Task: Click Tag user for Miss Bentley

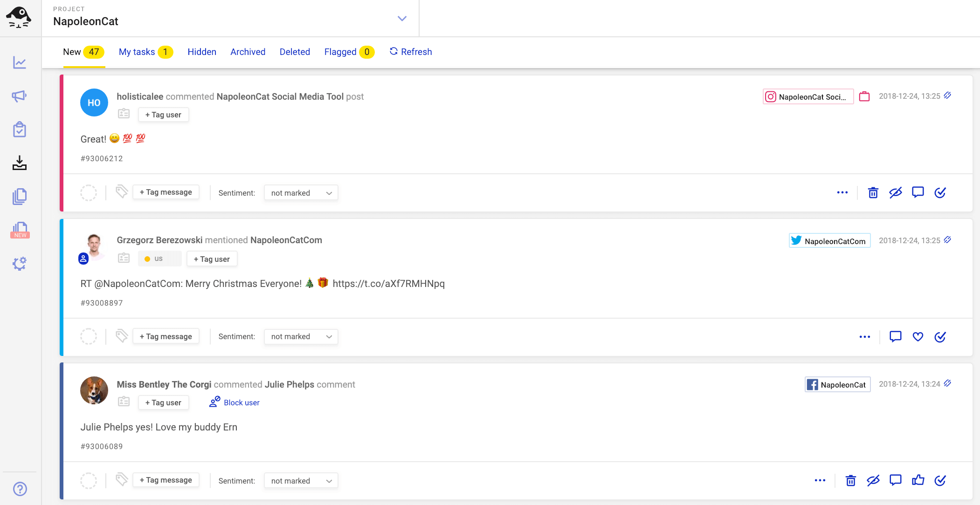Action: coord(163,403)
